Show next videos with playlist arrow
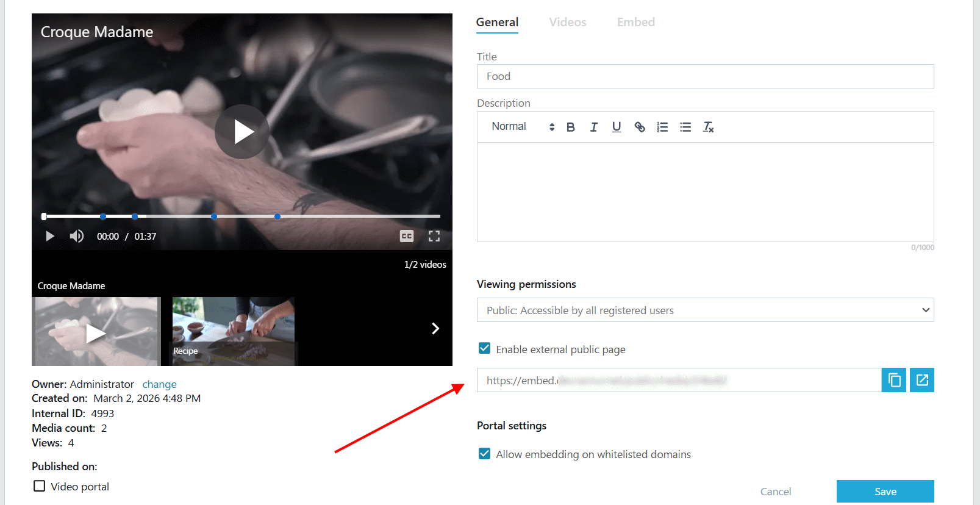This screenshot has width=980, height=505. click(x=435, y=329)
